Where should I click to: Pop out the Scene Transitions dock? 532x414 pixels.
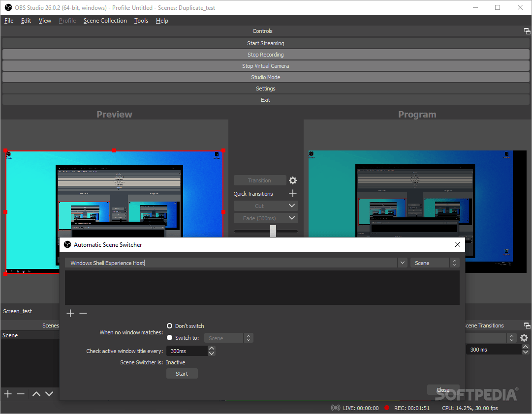(527, 325)
